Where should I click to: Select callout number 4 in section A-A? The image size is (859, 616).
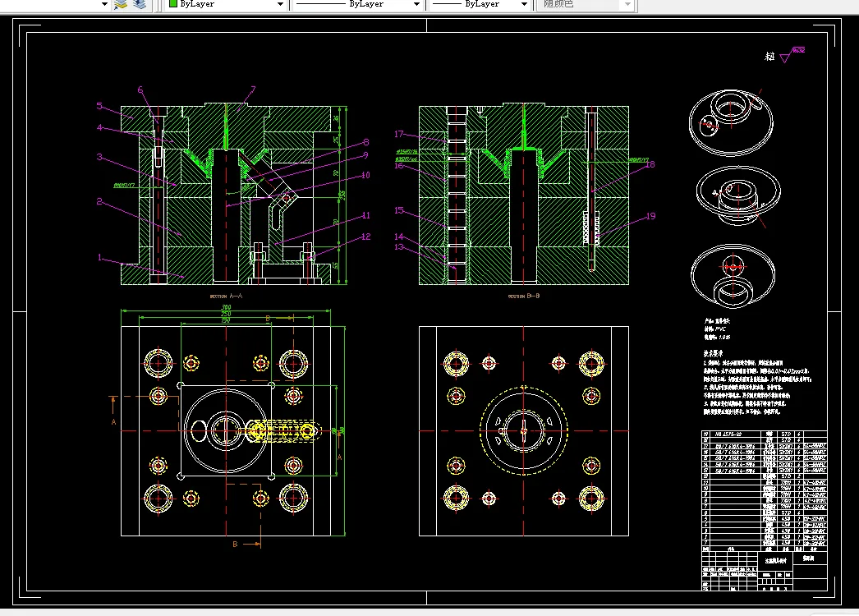coord(99,127)
